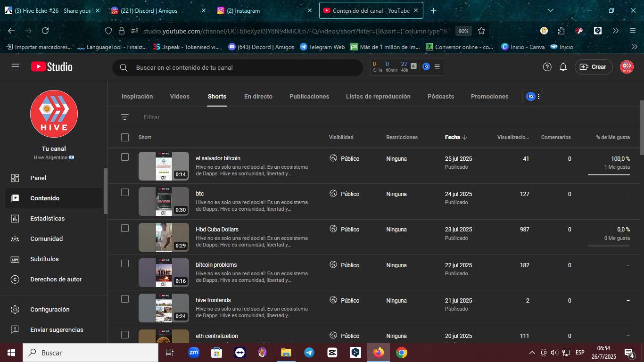Viewport: 644px width, 362px height.
Task: Click the Visibilidad column header
Action: click(341, 137)
